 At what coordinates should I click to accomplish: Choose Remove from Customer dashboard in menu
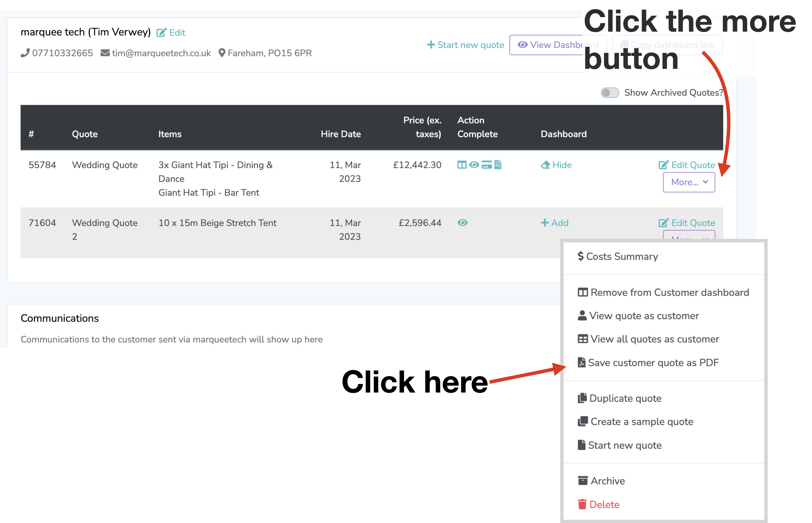point(663,292)
